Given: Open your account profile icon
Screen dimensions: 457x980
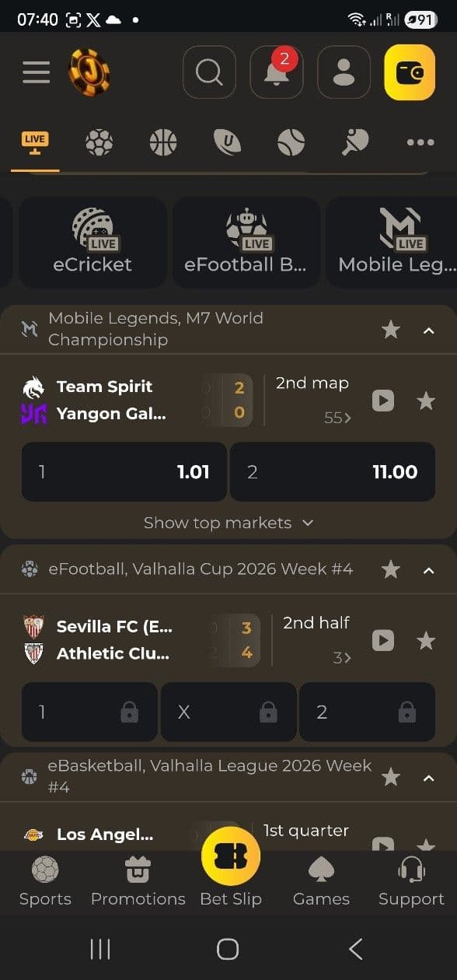Looking at the screenshot, I should point(344,72).
